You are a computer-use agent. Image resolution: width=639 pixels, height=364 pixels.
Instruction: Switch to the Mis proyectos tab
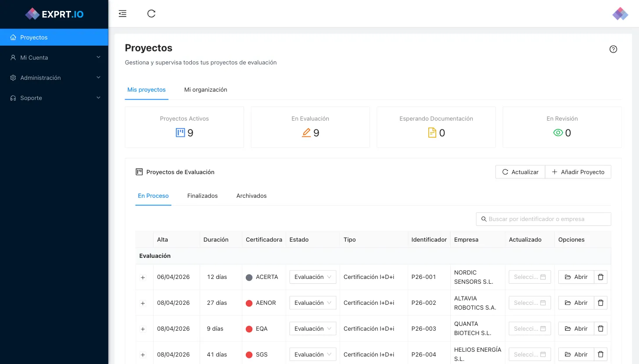tap(147, 89)
